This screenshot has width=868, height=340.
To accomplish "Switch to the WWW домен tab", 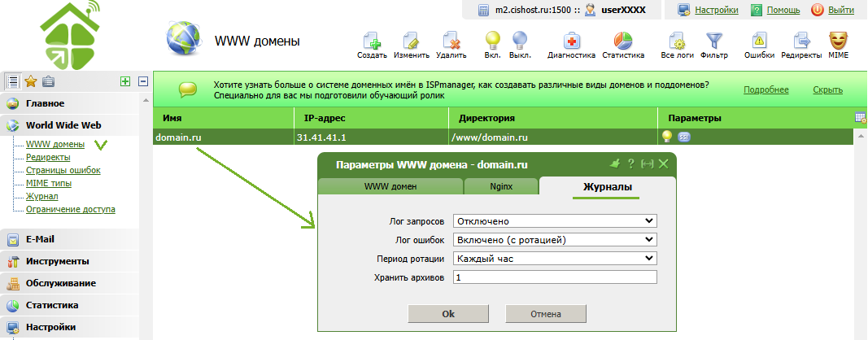I will click(390, 186).
